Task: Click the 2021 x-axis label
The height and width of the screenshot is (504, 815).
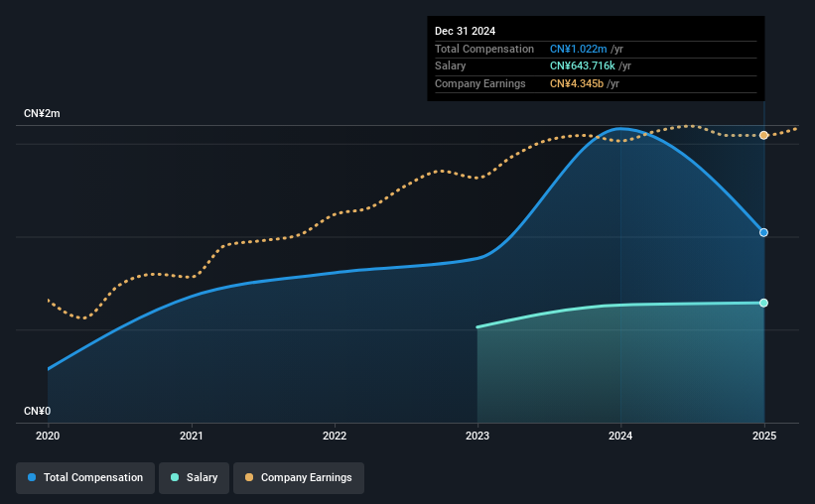Action: click(192, 436)
